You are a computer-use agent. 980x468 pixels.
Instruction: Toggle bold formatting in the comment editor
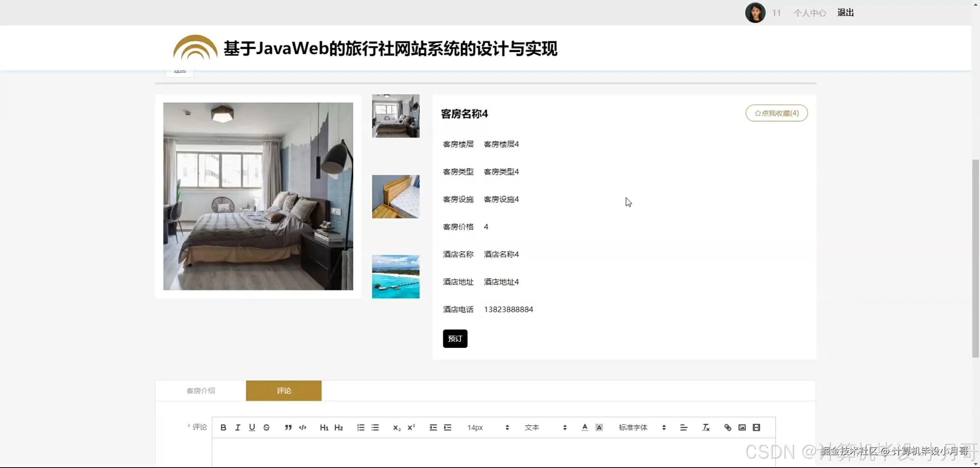point(223,427)
